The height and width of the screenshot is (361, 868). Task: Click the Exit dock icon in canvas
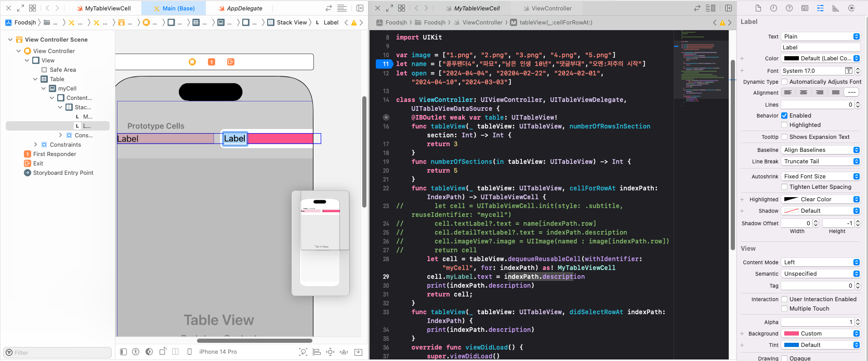pyautogui.click(x=231, y=62)
